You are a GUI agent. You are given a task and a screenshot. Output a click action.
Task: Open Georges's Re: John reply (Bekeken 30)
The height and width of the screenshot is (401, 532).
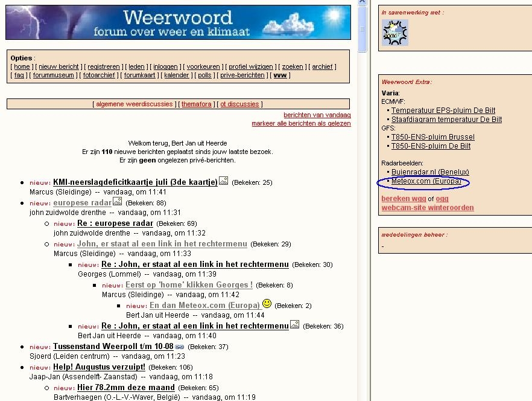pos(195,265)
